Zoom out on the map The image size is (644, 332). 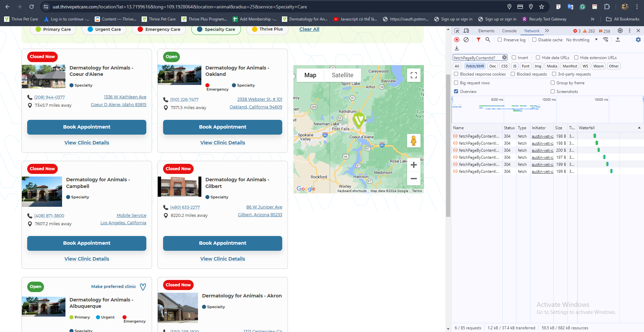point(414,179)
